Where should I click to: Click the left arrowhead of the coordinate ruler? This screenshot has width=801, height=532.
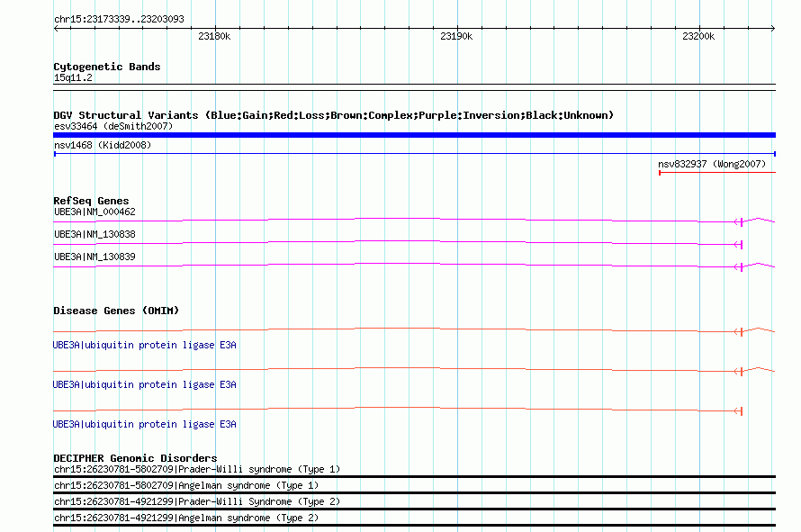point(56,29)
